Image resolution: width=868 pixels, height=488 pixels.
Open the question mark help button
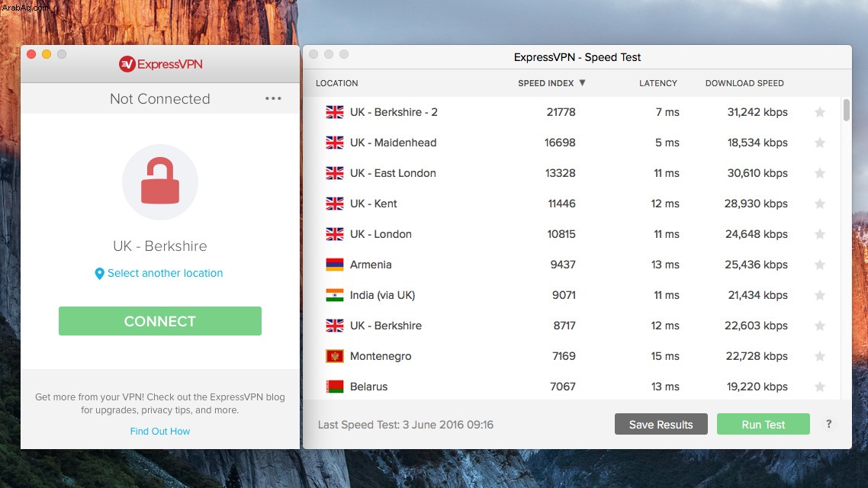pyautogui.click(x=828, y=424)
